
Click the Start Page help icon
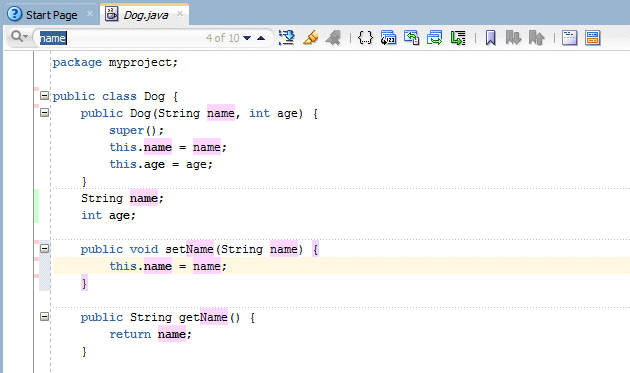click(x=15, y=14)
